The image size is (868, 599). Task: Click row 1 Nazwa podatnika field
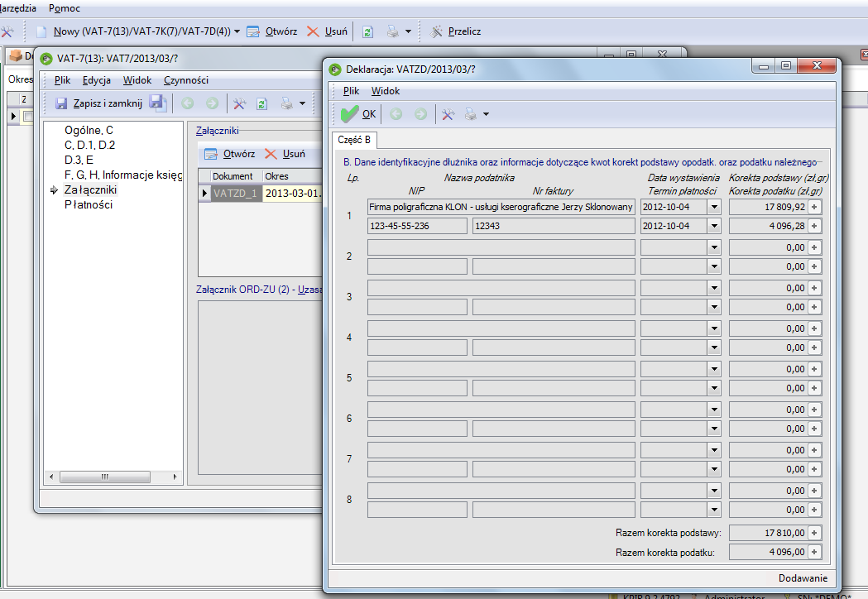click(x=501, y=207)
